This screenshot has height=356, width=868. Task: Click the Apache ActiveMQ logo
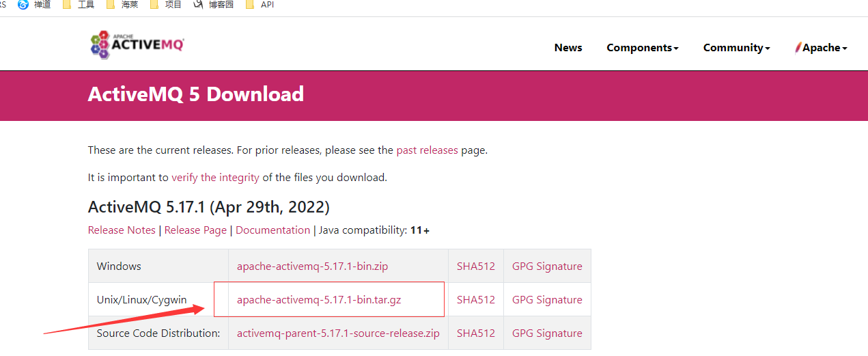click(137, 44)
